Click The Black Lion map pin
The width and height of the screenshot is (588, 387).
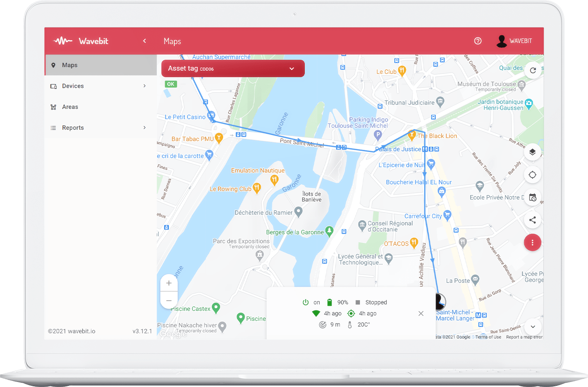pyautogui.click(x=412, y=135)
